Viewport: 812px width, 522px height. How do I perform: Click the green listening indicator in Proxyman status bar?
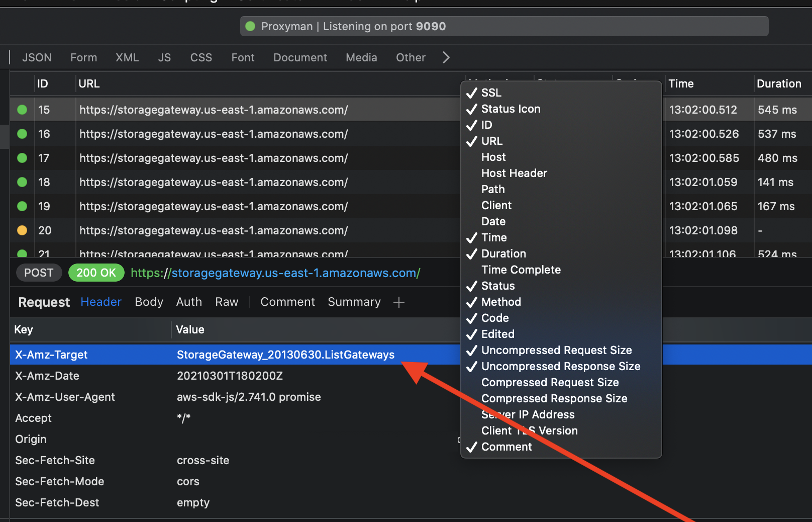pyautogui.click(x=250, y=26)
